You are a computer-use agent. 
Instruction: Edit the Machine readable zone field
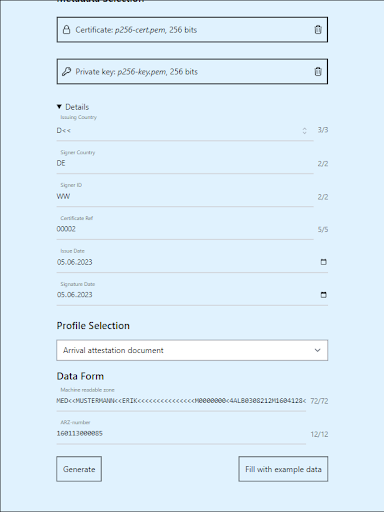[181, 401]
